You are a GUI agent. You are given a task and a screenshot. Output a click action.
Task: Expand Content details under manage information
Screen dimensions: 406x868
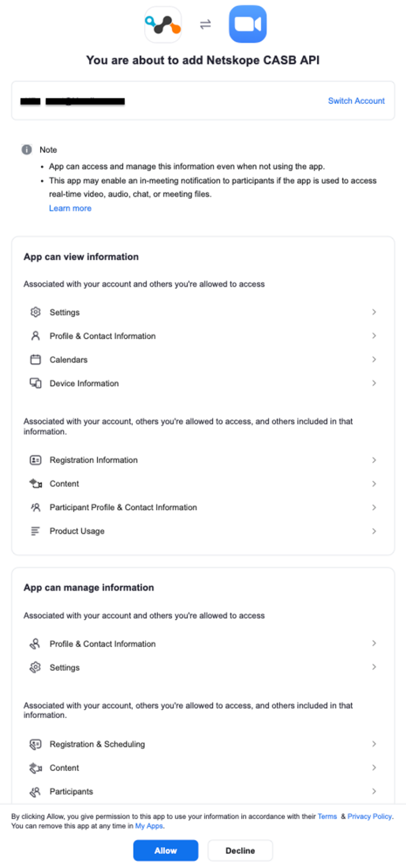[x=374, y=768]
